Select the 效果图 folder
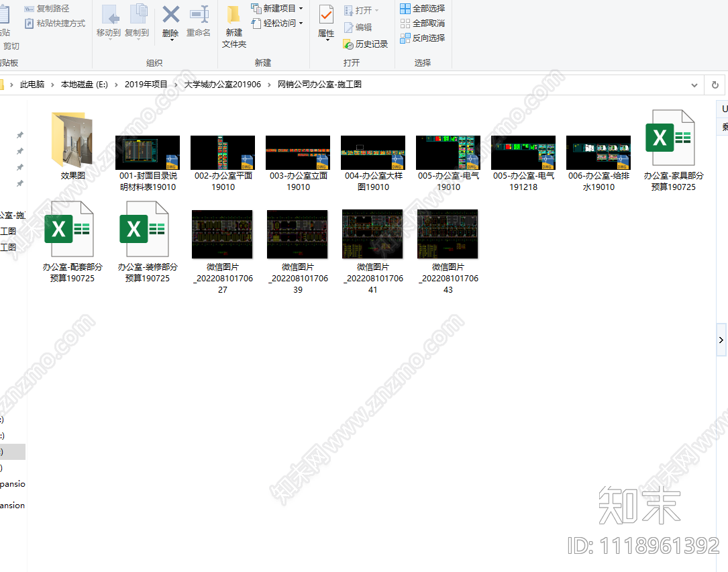 click(x=73, y=146)
